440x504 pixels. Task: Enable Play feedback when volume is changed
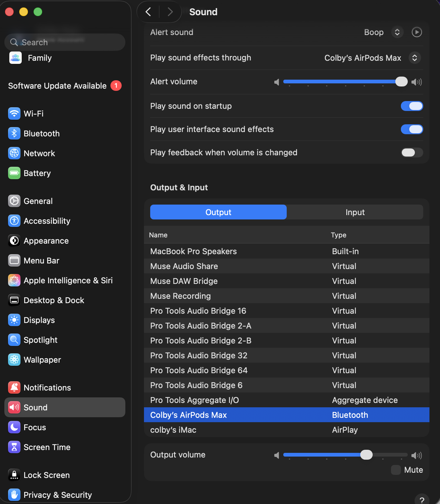pyautogui.click(x=412, y=153)
